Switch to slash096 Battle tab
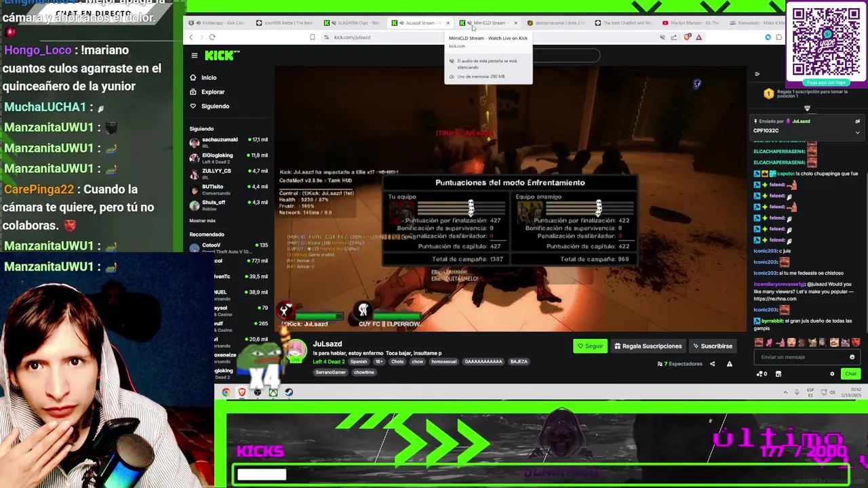The height and width of the screenshot is (488, 868). 285,23
